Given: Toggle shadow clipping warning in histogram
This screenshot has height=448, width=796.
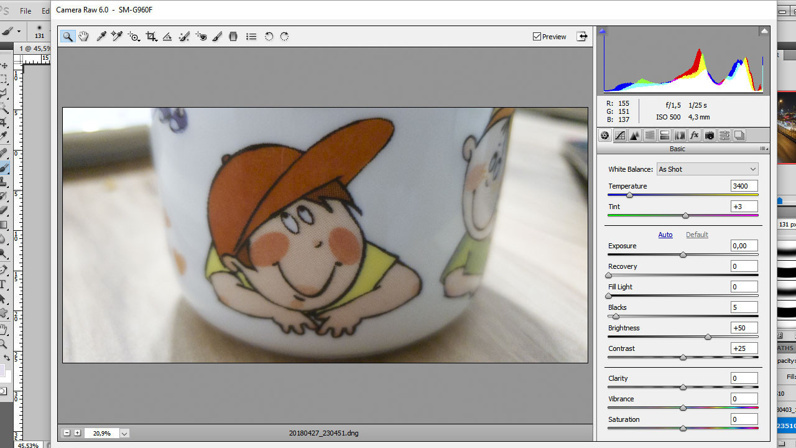Looking at the screenshot, I should (603, 31).
